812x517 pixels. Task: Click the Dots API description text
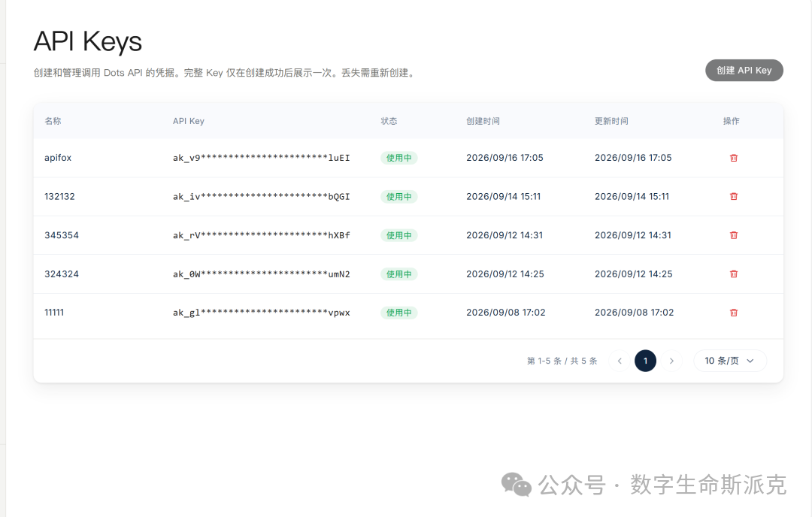(x=225, y=73)
